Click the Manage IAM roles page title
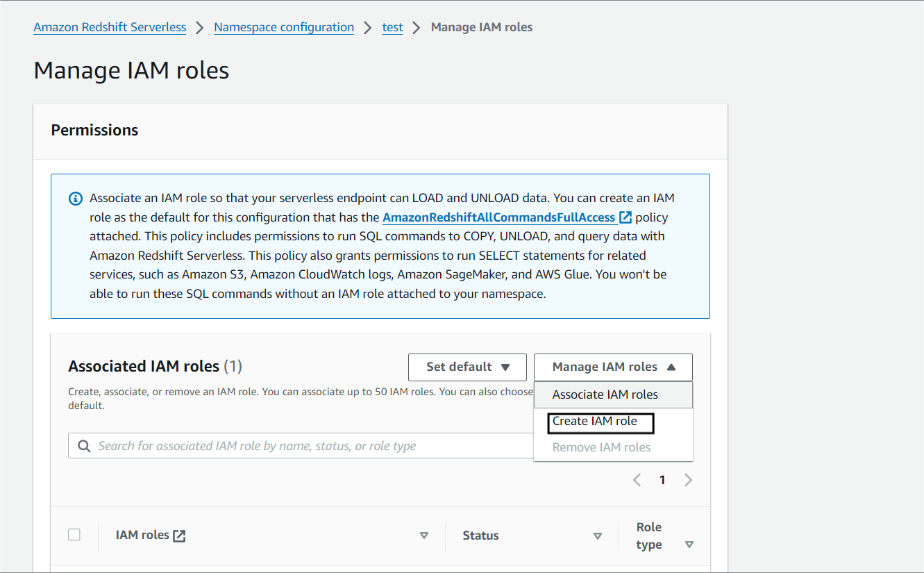 pos(131,70)
